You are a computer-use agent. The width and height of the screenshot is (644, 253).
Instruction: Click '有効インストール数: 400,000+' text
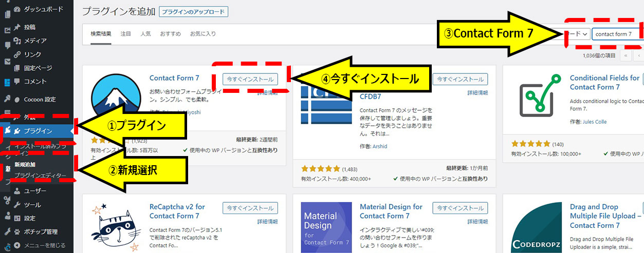tap(336, 179)
